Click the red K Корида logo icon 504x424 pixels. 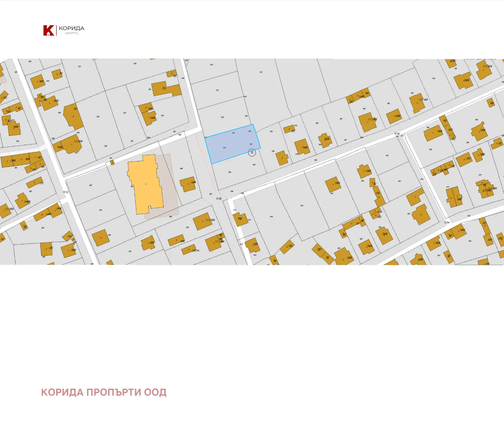(x=49, y=30)
